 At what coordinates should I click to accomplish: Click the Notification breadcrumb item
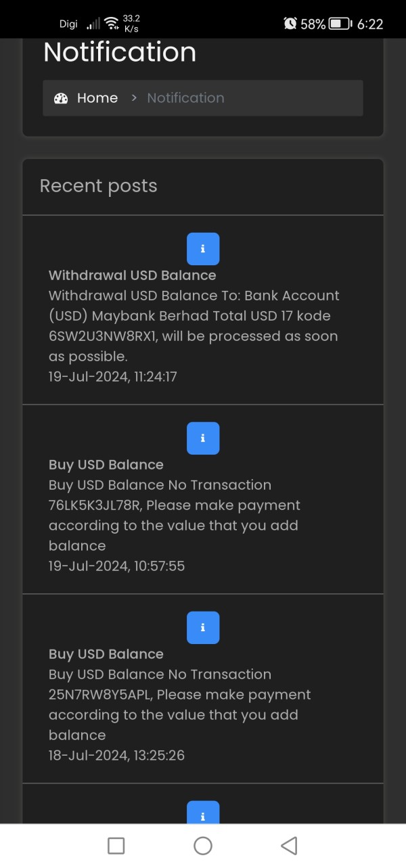tap(185, 98)
